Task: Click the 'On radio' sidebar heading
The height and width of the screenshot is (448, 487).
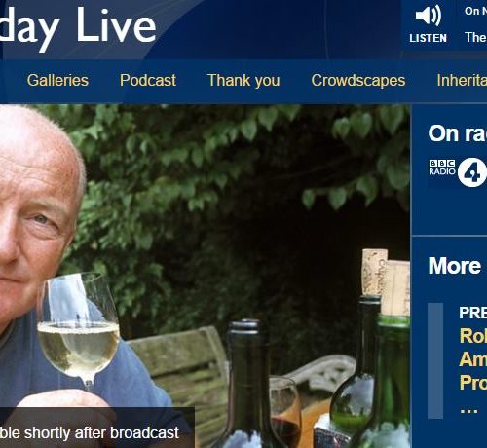Action: click(458, 133)
